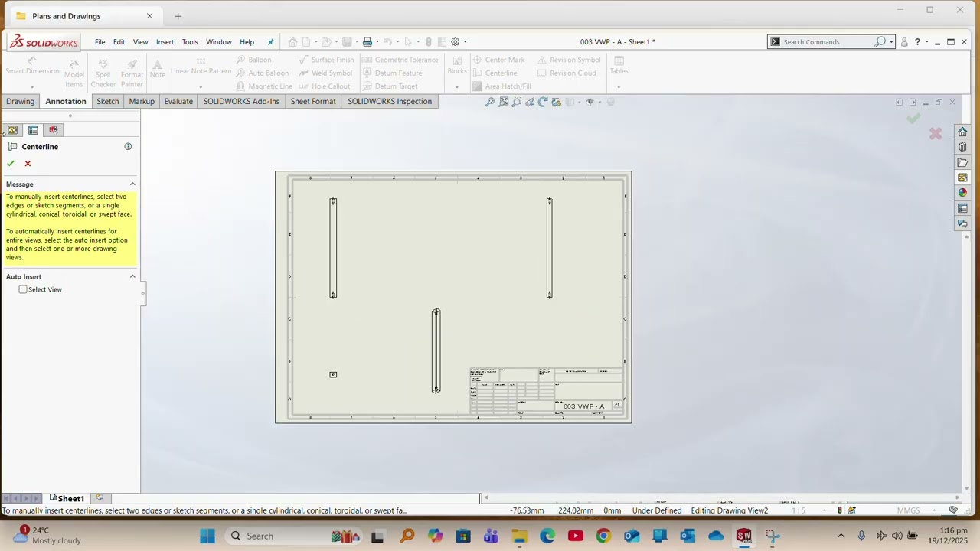Viewport: 980px width, 551px height.
Task: Open SOLIDWORKS Resources home in task pane
Action: point(962,132)
